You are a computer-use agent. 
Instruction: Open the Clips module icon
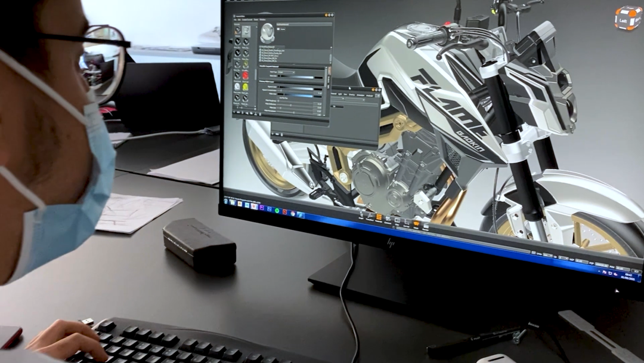point(397,222)
